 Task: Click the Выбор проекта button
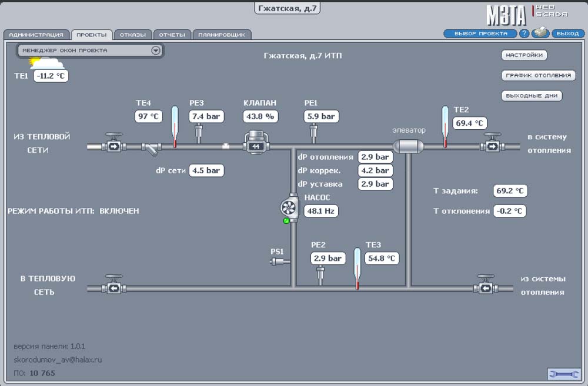click(480, 33)
